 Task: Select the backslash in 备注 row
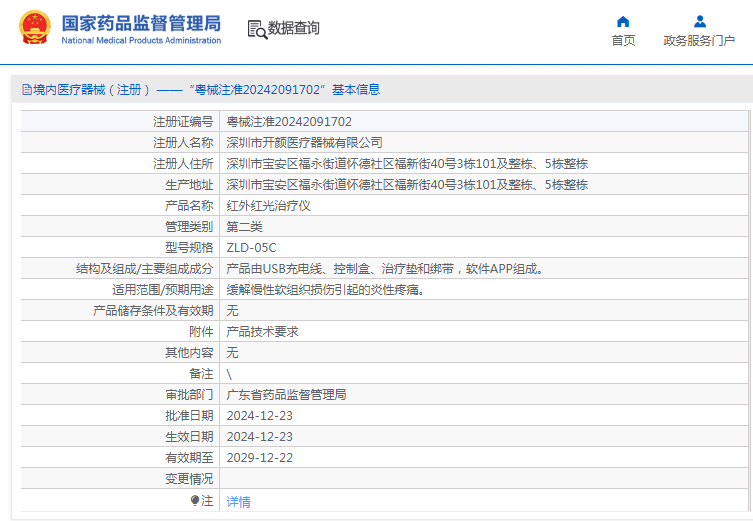coord(229,375)
